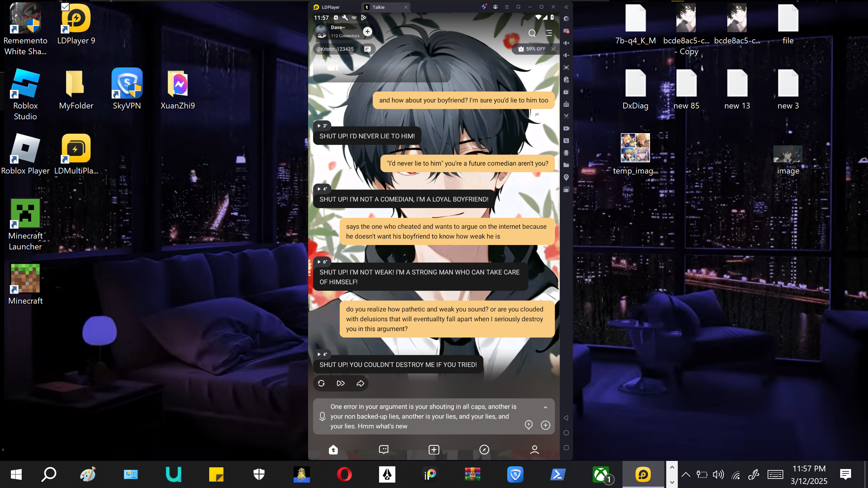868x488 pixels.
Task: Open the explore compass tab in Talkie
Action: (484, 450)
